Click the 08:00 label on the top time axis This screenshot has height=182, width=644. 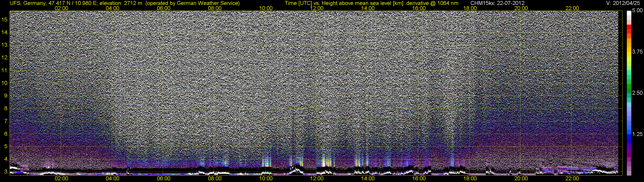click(215, 8)
